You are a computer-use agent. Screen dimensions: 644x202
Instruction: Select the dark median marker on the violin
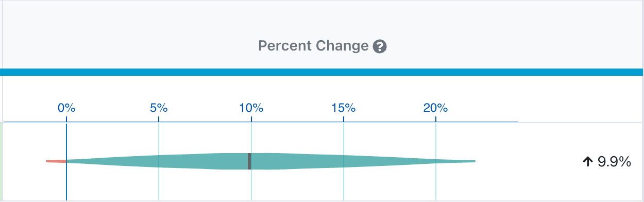[249, 161]
